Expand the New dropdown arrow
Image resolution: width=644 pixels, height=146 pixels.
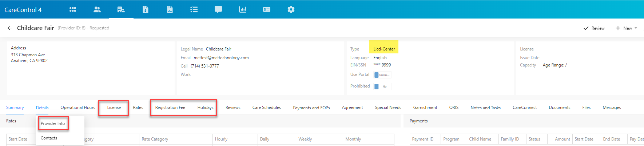click(636, 28)
